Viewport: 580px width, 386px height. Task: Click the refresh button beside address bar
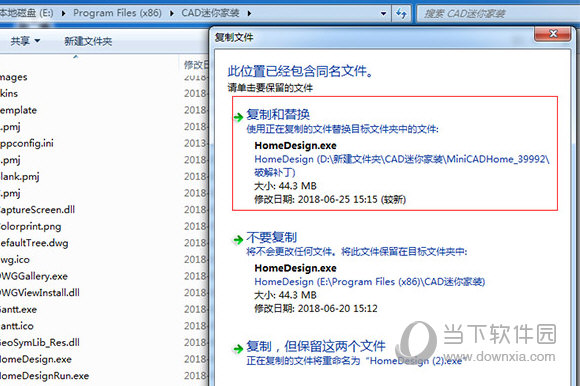click(x=401, y=14)
